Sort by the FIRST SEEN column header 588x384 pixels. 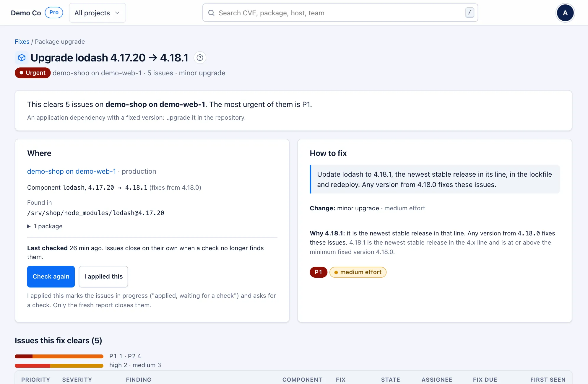[548, 380]
